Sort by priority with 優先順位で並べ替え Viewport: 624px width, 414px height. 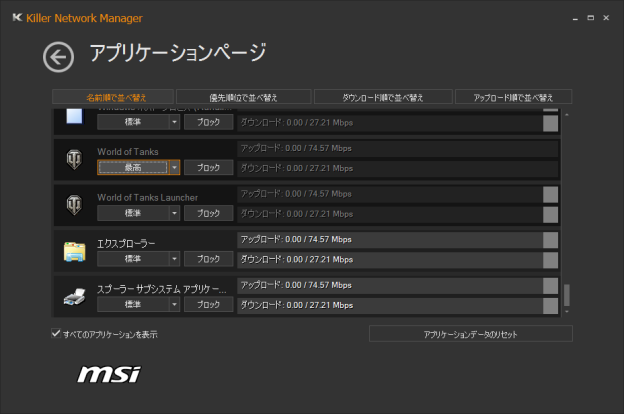pos(244,97)
